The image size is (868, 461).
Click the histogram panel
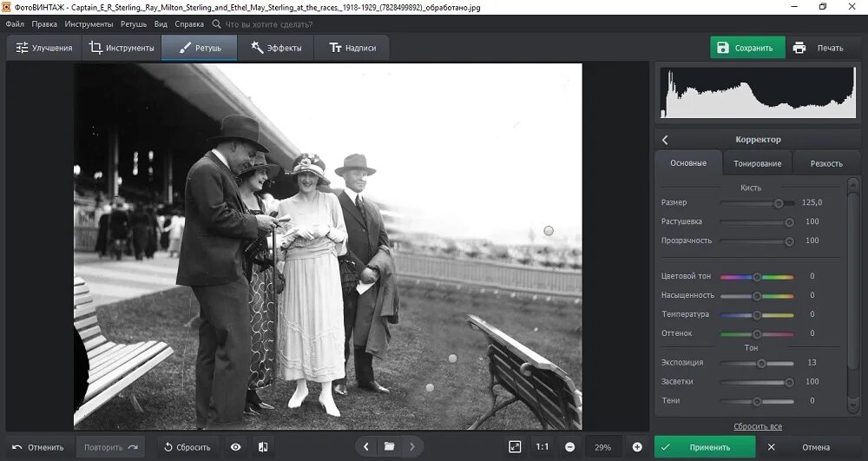(x=758, y=92)
